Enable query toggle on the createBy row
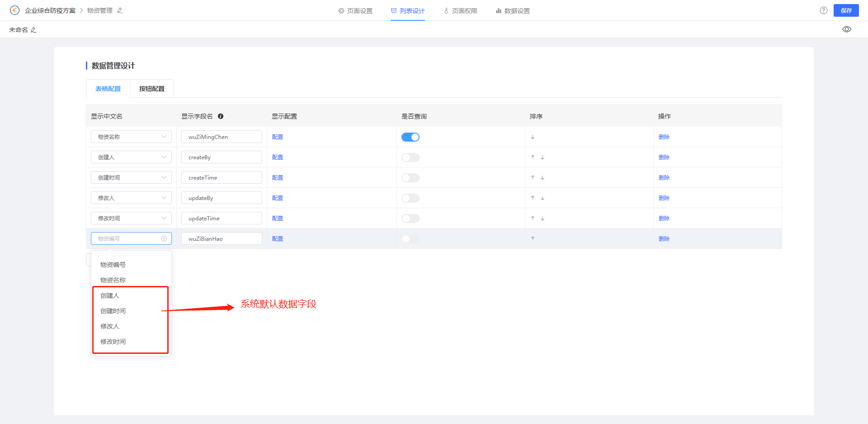This screenshot has width=868, height=424. 410,157
